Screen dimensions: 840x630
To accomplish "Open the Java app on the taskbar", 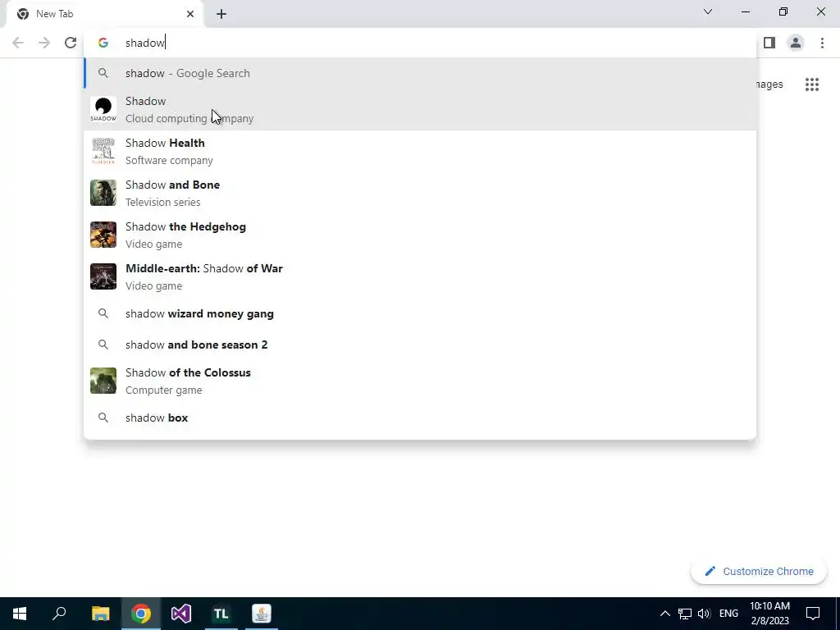I will (262, 614).
